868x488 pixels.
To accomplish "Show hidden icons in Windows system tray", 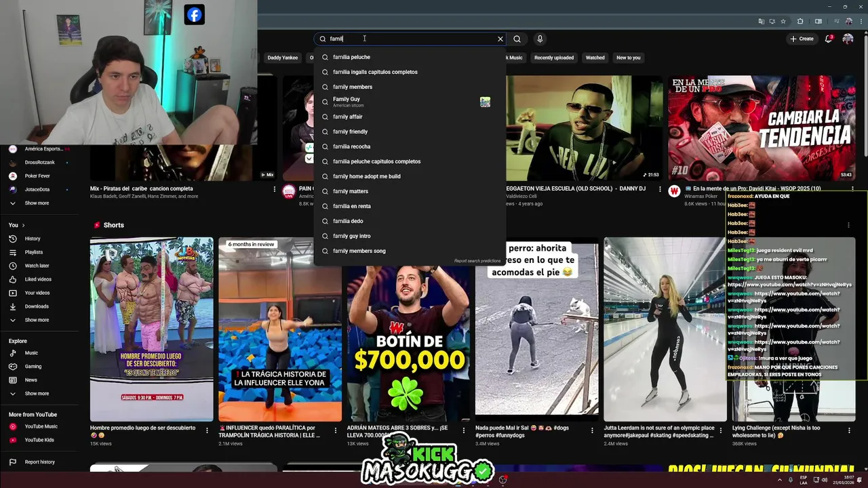I will pyautogui.click(x=779, y=480).
